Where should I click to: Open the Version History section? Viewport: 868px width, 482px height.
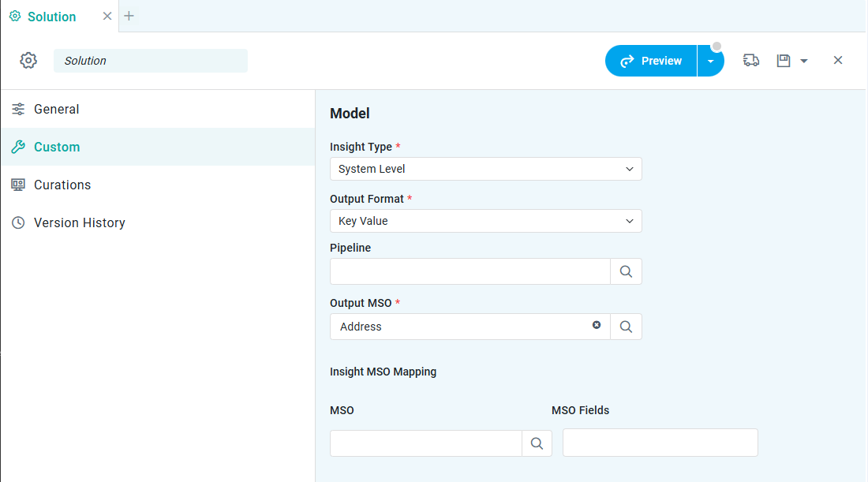79,222
